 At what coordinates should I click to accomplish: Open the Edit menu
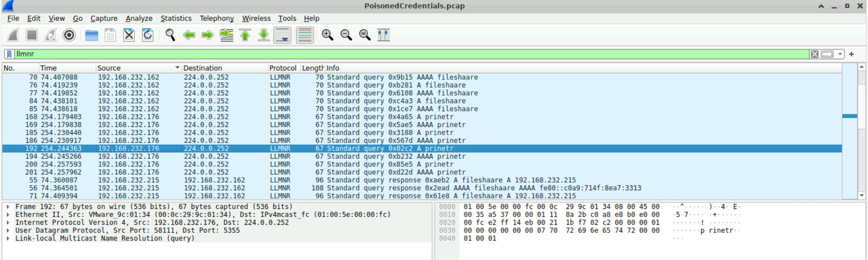[x=33, y=19]
